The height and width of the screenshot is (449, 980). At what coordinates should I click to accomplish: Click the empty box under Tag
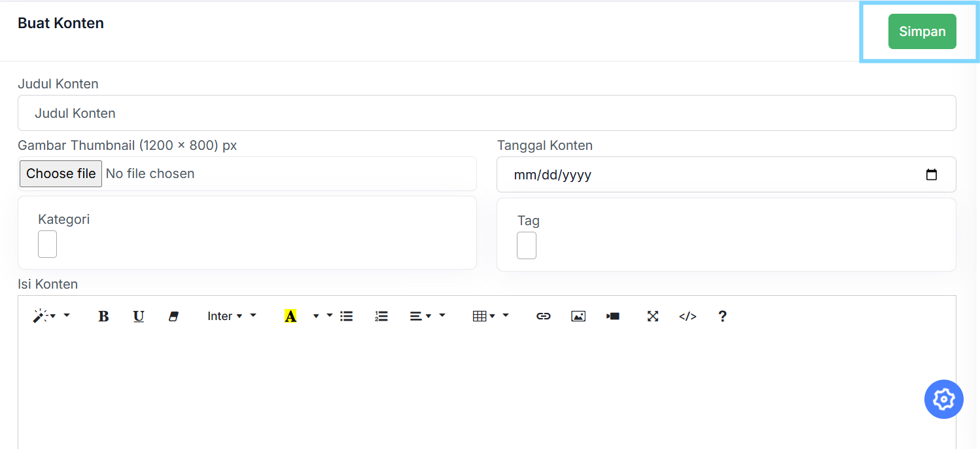coord(527,245)
